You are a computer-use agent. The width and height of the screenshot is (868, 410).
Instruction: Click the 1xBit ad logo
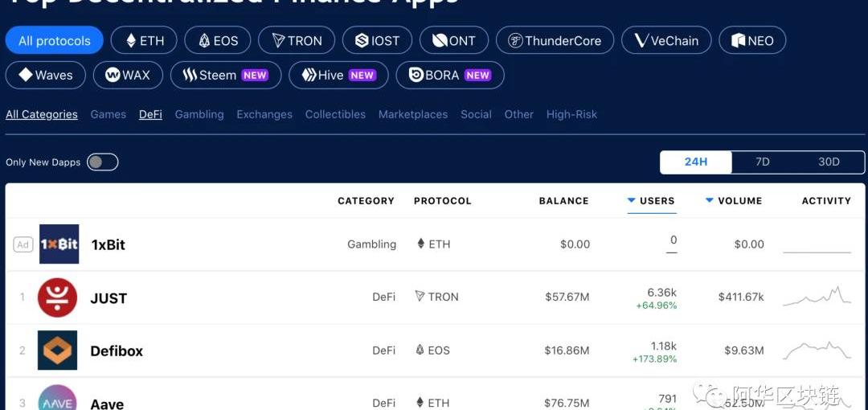coord(59,244)
